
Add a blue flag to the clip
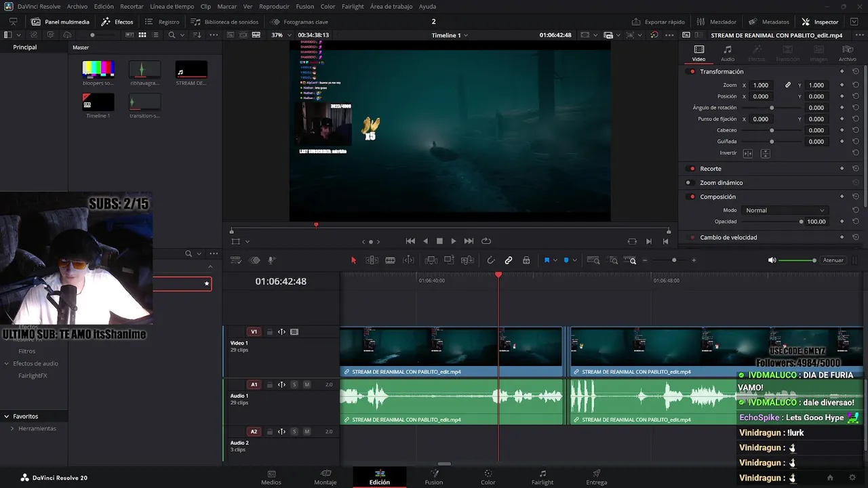pos(547,260)
